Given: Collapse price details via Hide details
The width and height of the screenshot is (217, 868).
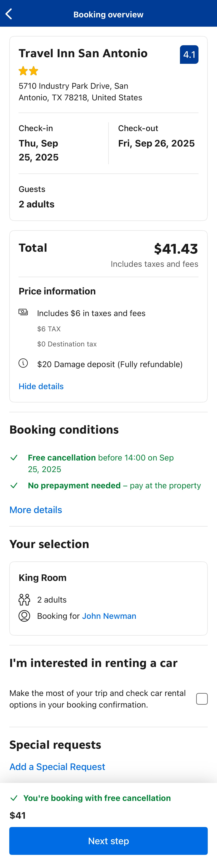Looking at the screenshot, I should point(41,386).
